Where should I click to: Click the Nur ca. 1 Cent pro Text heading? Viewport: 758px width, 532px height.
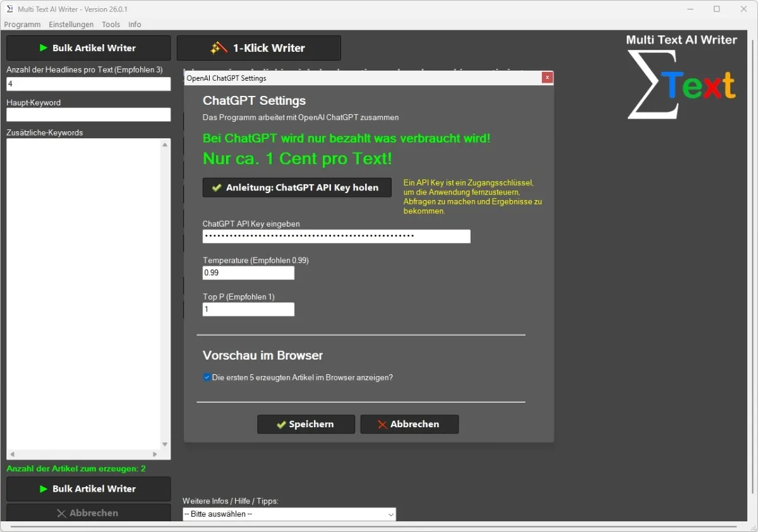[x=298, y=158]
